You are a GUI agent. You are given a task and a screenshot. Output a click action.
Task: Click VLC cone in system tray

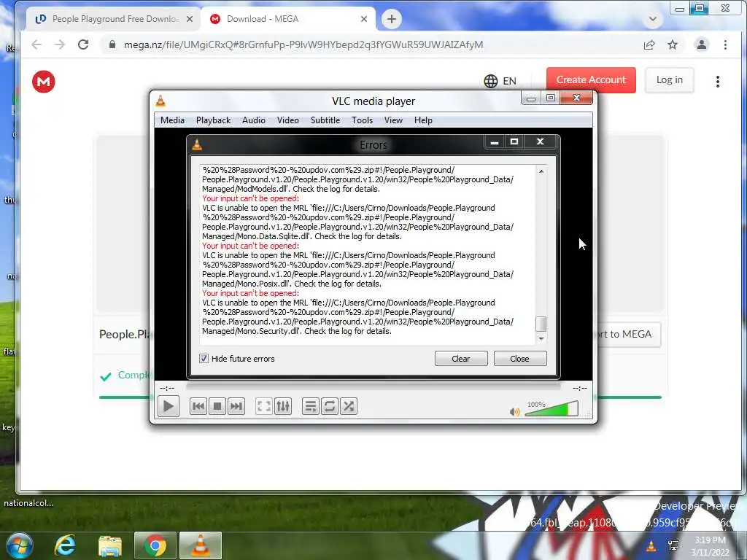click(x=651, y=545)
